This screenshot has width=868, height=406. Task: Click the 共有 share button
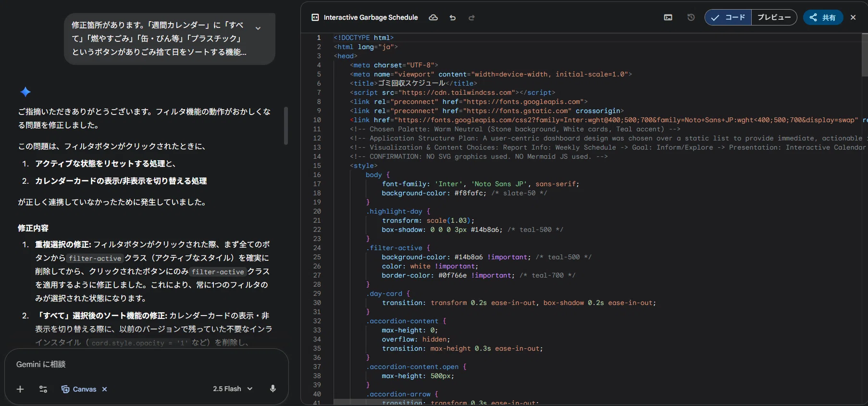point(823,17)
